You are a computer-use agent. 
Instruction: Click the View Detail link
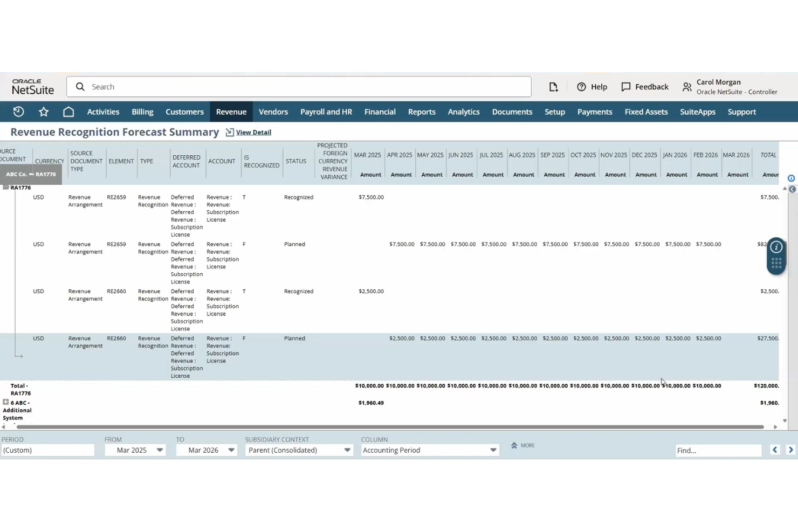[x=253, y=132]
